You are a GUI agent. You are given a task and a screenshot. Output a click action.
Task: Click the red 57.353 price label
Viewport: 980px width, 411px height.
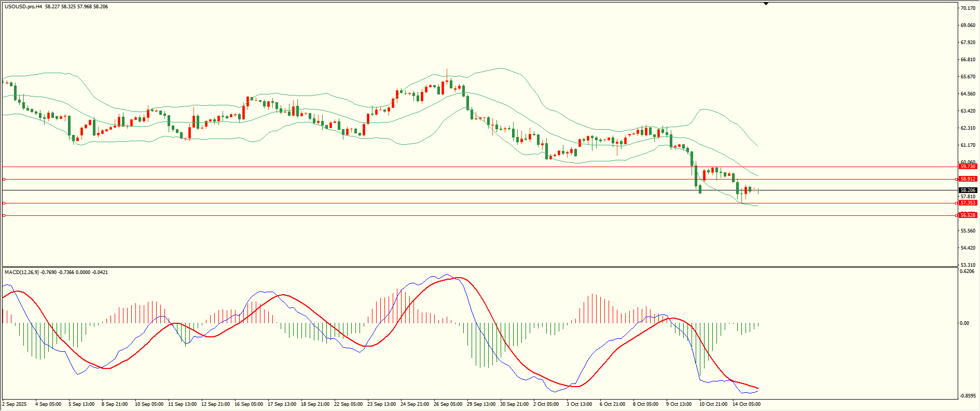click(x=968, y=203)
